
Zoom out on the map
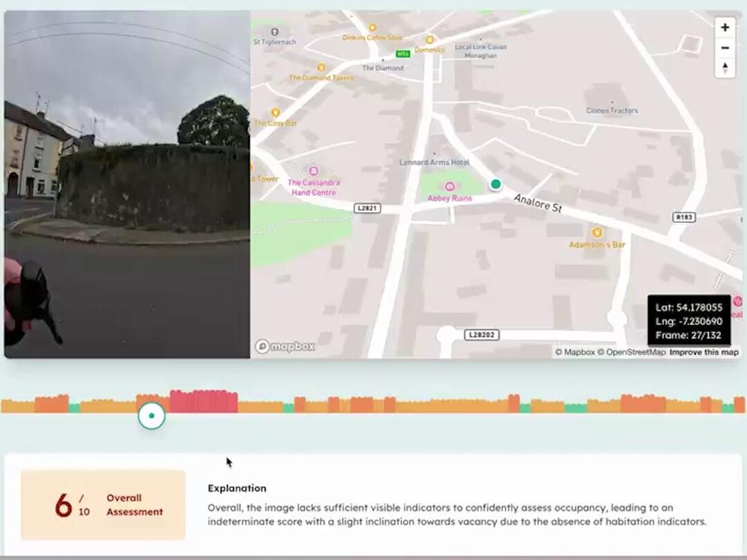click(x=725, y=48)
